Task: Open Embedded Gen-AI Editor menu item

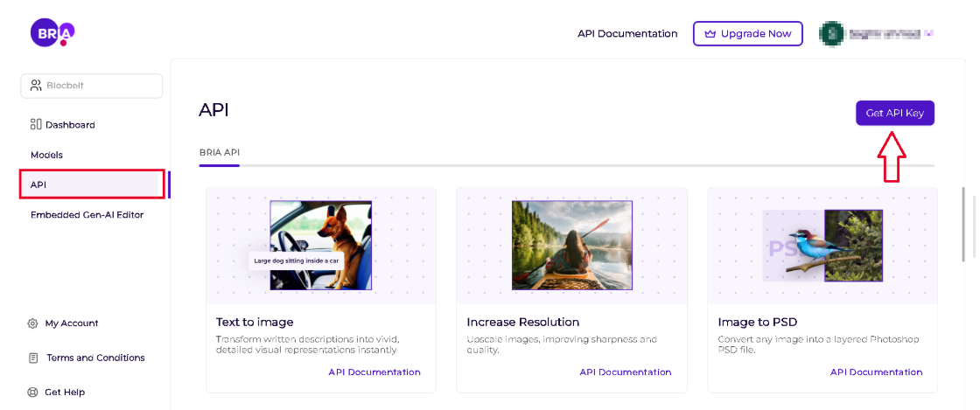Action: [87, 215]
